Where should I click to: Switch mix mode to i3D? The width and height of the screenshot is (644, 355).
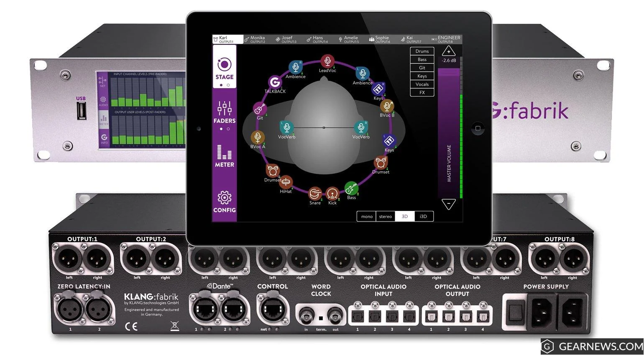coord(424,216)
